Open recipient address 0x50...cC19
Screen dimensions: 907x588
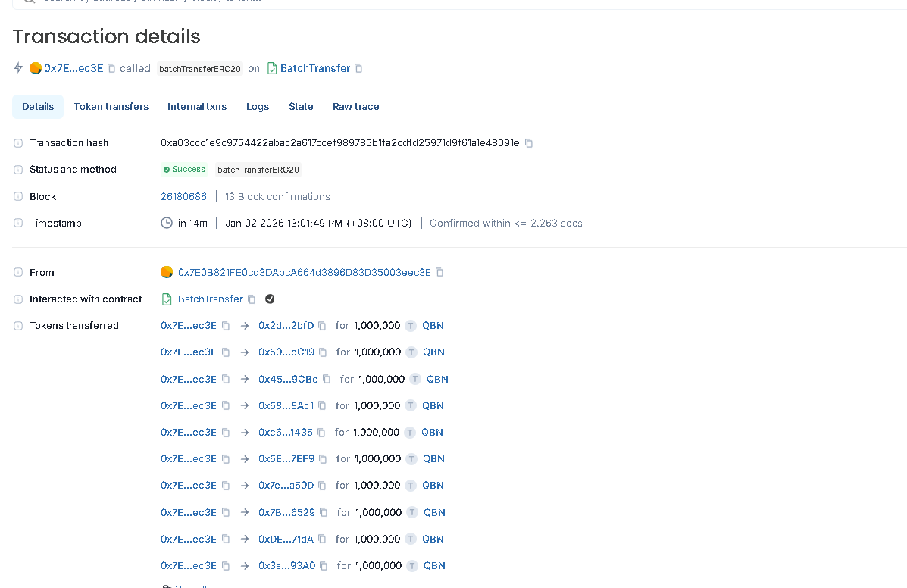coord(286,352)
